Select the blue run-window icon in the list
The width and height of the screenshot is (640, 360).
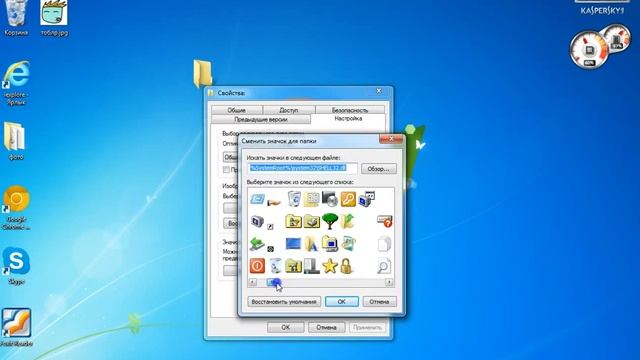[257, 199]
